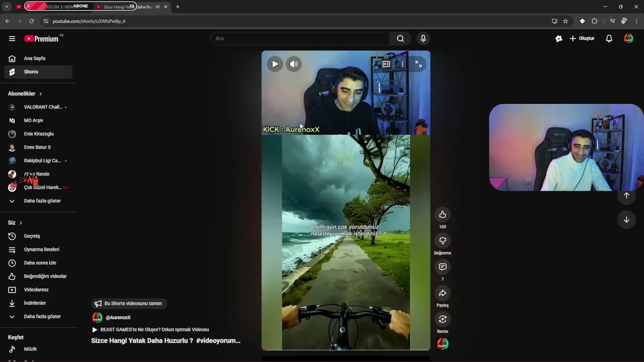Open Oynatma listeleri
Viewport: 644px width, 362px height.
coord(38,249)
